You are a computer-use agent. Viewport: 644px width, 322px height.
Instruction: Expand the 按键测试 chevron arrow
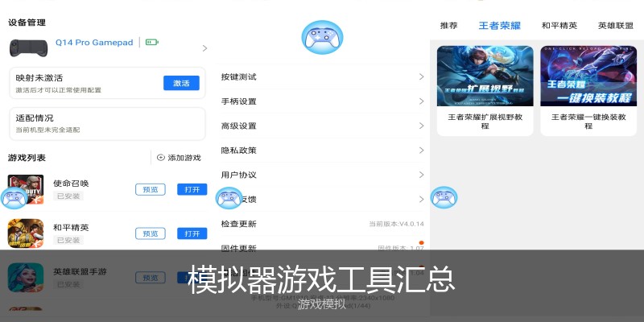tap(421, 76)
